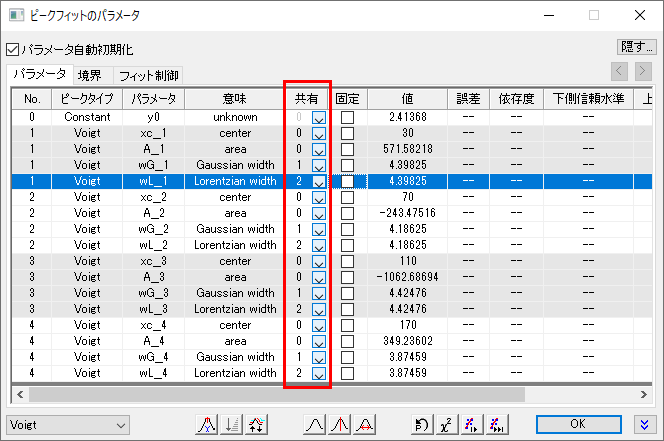Click the horizontal scrollbar thumb
This screenshot has height=441, width=664.
pyautogui.click(x=277, y=394)
